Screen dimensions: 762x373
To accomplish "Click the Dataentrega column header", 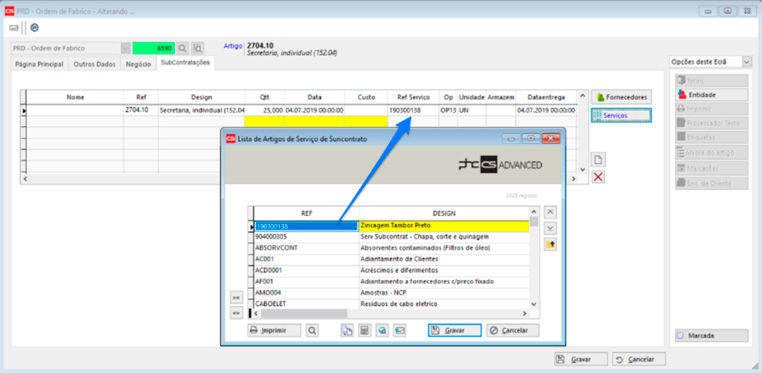I will click(546, 97).
